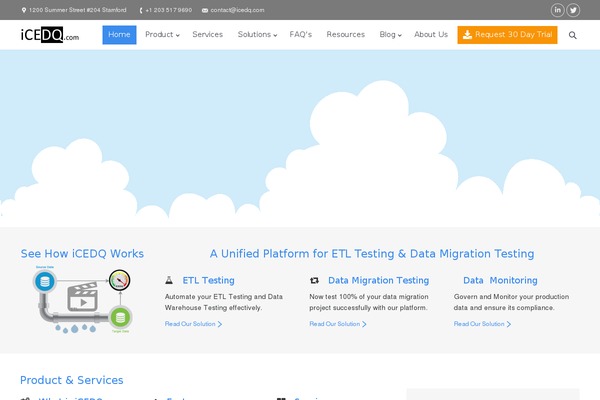Click Read Our Solution under Data Migration Testing
Viewport: 600px width, 400px height.
(x=338, y=324)
